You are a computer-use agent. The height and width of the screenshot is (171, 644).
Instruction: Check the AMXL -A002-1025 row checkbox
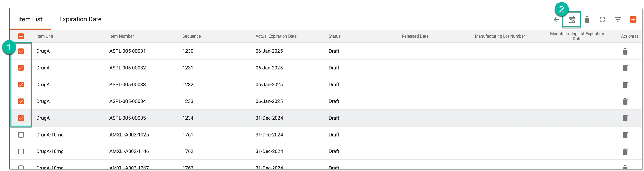click(x=21, y=135)
